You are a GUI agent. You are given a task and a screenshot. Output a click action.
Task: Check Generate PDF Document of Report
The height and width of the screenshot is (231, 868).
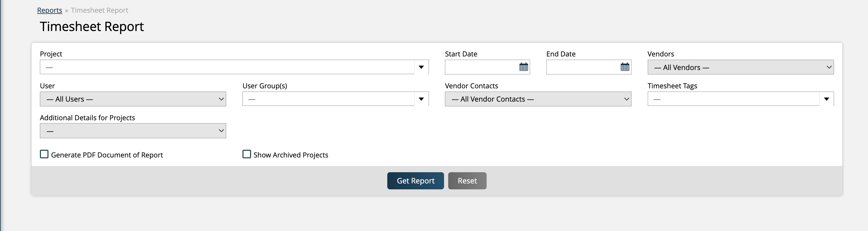[44, 154]
